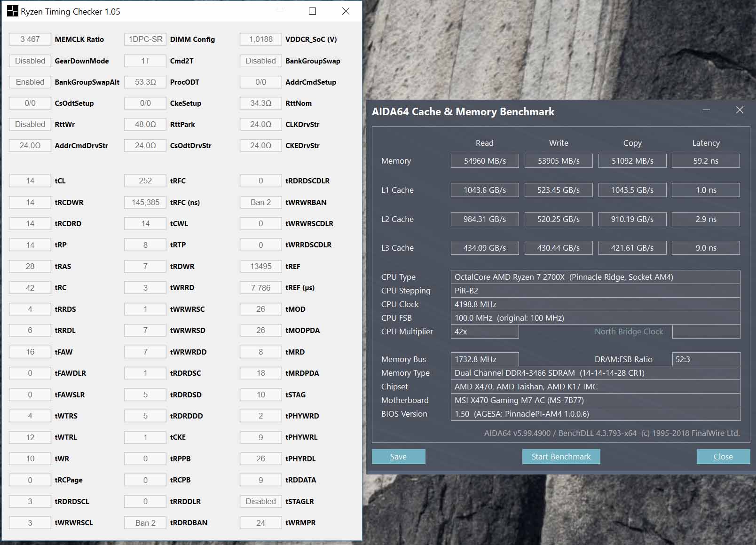Minimize the Ryzen Timing Checker window
Image resolution: width=756 pixels, height=545 pixels.
pyautogui.click(x=280, y=11)
